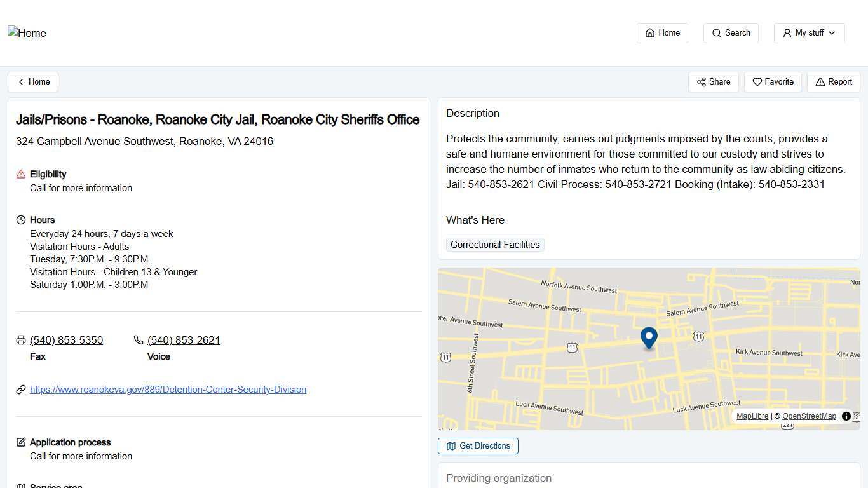
Task: Click the map pin marker on the map
Action: pos(649,338)
